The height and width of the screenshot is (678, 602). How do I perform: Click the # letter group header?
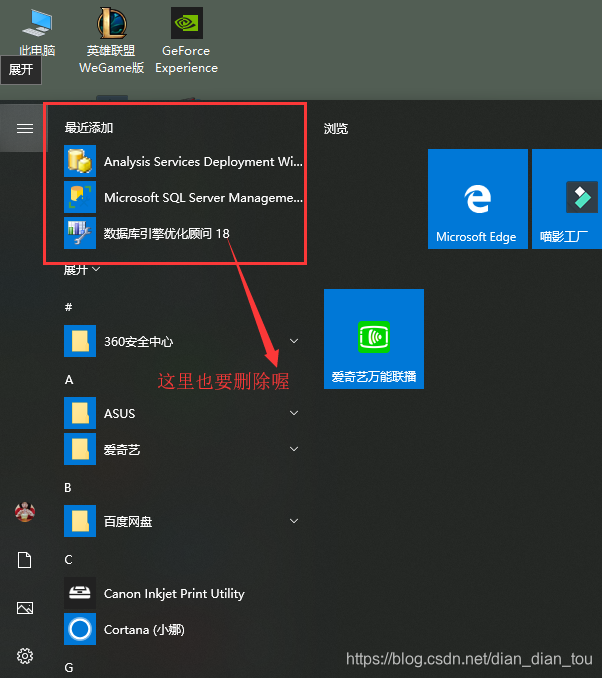click(68, 307)
